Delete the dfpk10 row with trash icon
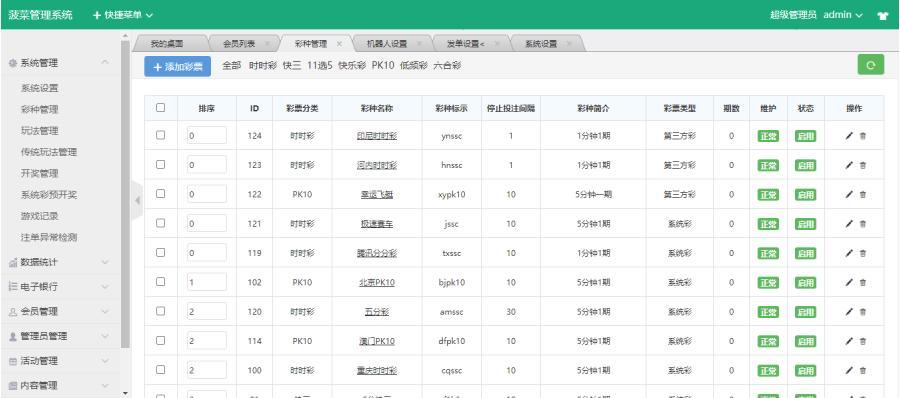 pyautogui.click(x=863, y=341)
